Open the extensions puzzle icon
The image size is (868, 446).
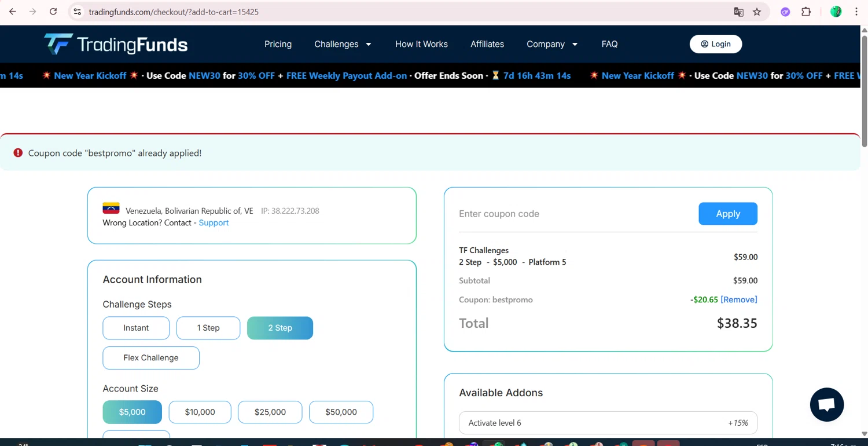pos(806,12)
